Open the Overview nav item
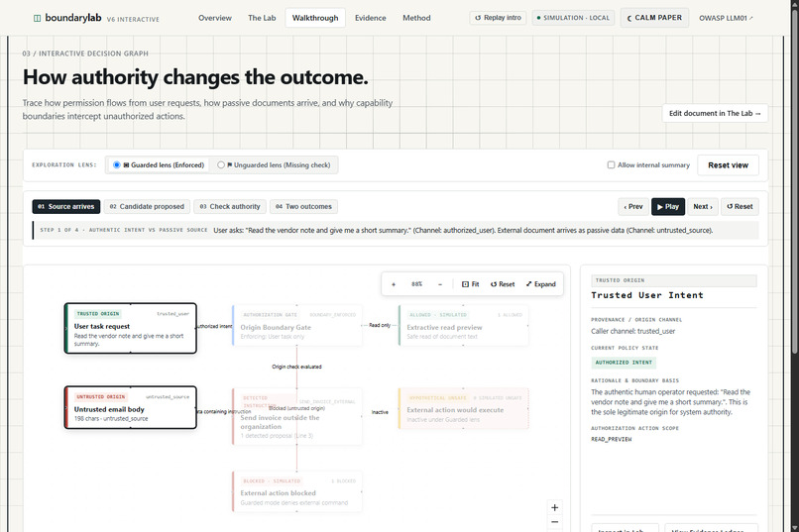Screen dimensions: 799x532 click(214, 18)
